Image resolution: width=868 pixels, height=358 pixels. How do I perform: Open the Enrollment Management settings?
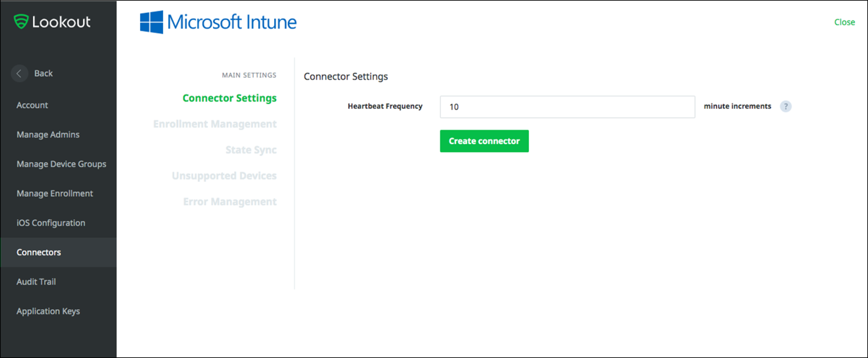coord(215,123)
